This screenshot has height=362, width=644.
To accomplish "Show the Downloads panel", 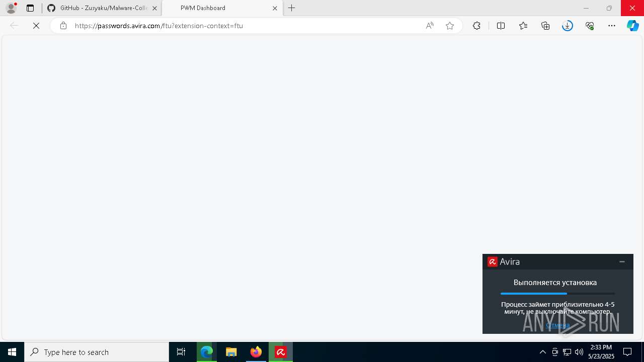I will coord(568,26).
